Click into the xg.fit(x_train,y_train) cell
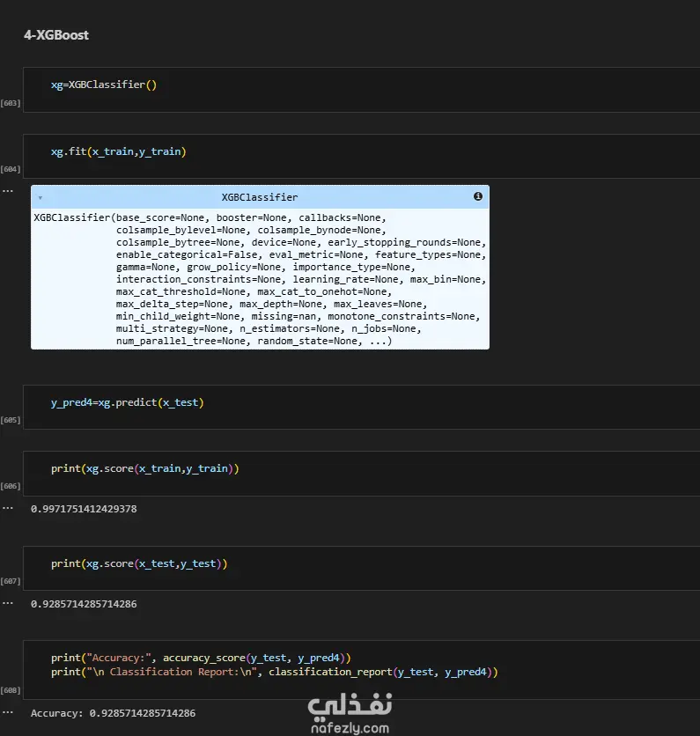 click(362, 157)
